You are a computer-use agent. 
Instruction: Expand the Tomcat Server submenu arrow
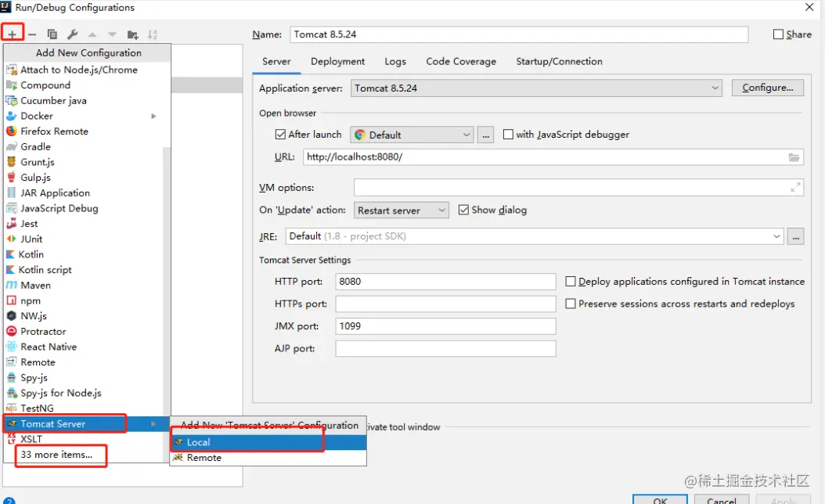tap(153, 424)
